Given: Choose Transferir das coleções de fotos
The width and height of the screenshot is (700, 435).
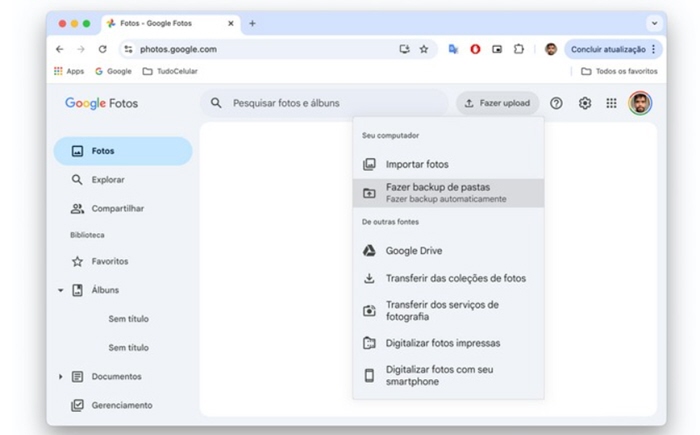Looking at the screenshot, I should click(448, 278).
